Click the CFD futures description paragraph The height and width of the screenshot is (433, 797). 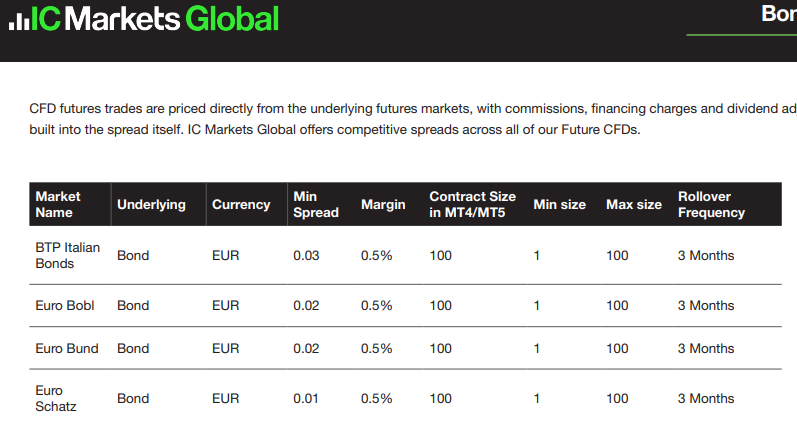pyautogui.click(x=413, y=119)
